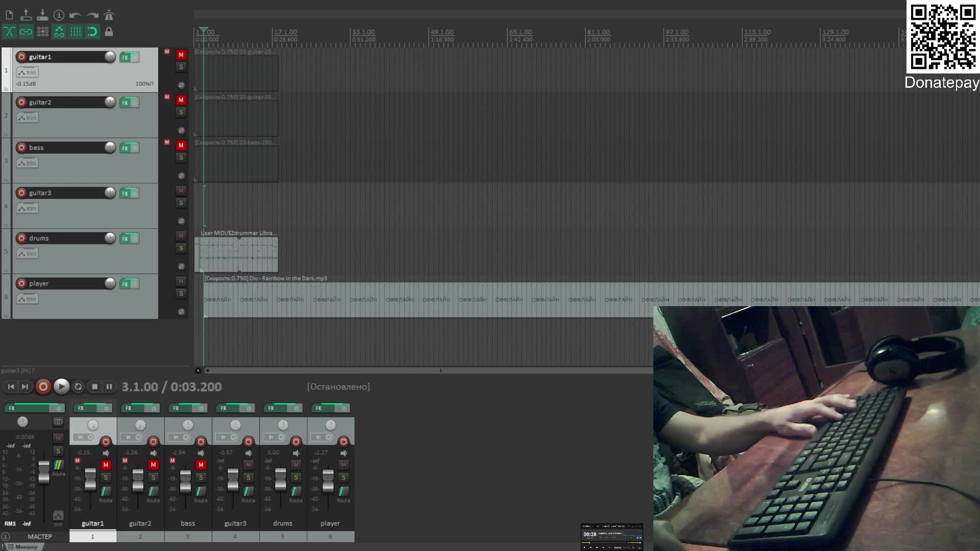Select mixer strip tab number 4
The image size is (980, 551).
(235, 536)
